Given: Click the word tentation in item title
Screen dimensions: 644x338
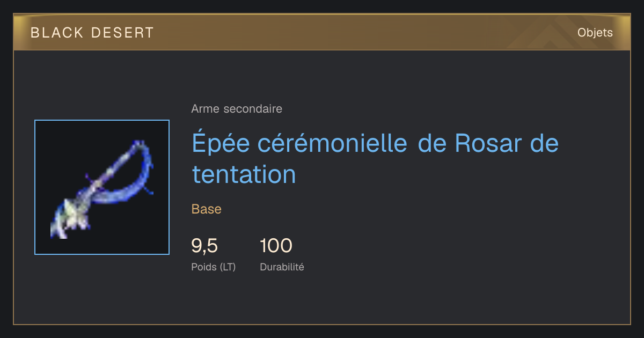Looking at the screenshot, I should tap(244, 174).
